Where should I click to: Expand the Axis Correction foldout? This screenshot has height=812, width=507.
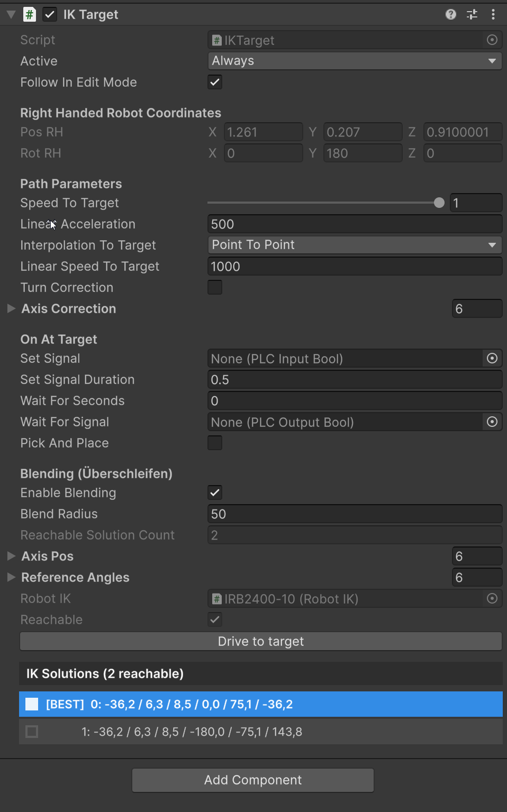click(x=11, y=308)
